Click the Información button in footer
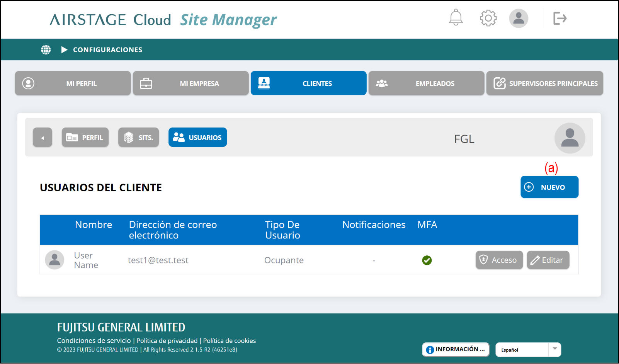Viewport: 619px width, 364px height. pos(456,349)
